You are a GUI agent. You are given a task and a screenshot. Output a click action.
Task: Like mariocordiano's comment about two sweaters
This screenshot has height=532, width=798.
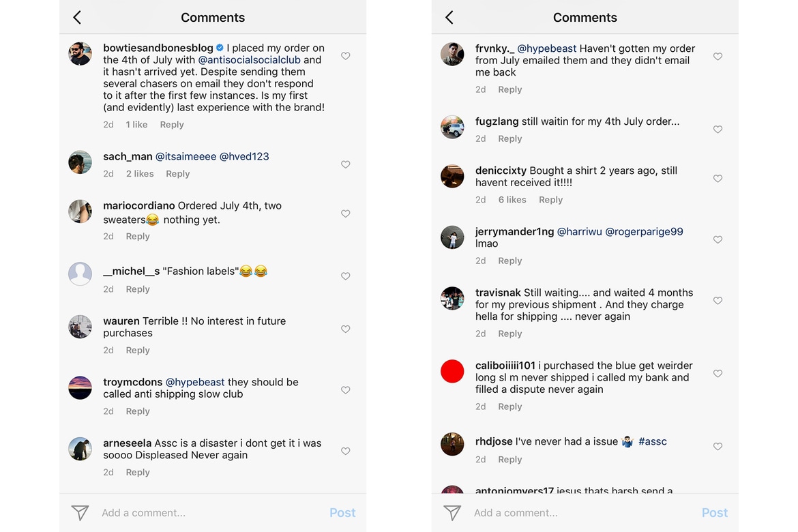[x=346, y=213]
